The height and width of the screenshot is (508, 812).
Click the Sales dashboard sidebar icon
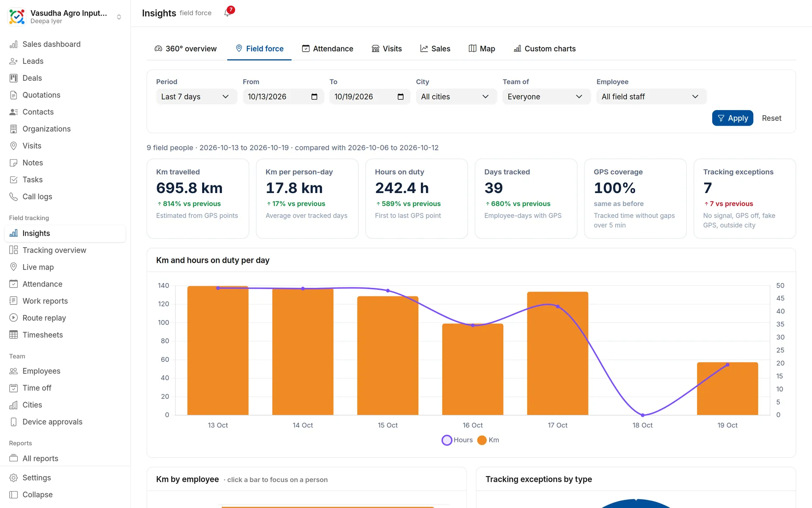pos(14,44)
